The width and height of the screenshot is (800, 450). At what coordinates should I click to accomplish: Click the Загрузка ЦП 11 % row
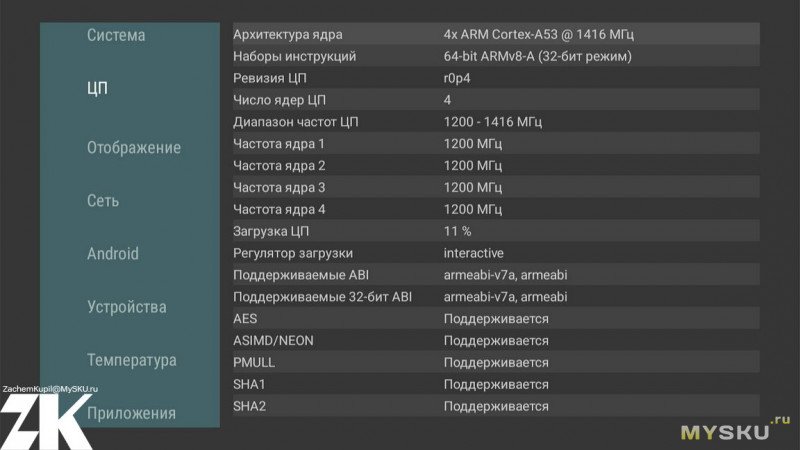click(496, 231)
